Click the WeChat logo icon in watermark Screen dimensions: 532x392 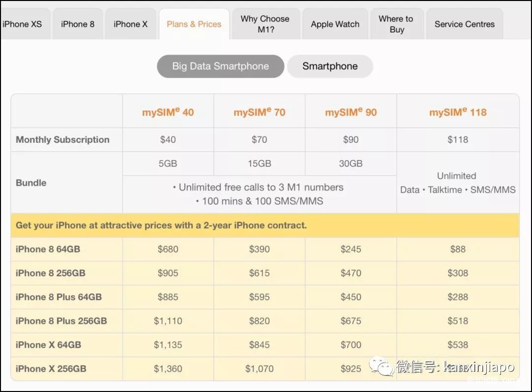coord(381,366)
